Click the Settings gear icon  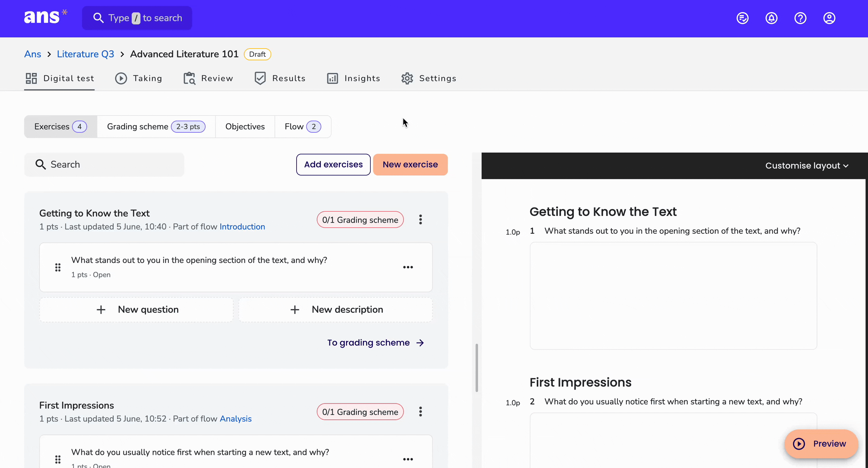click(407, 78)
